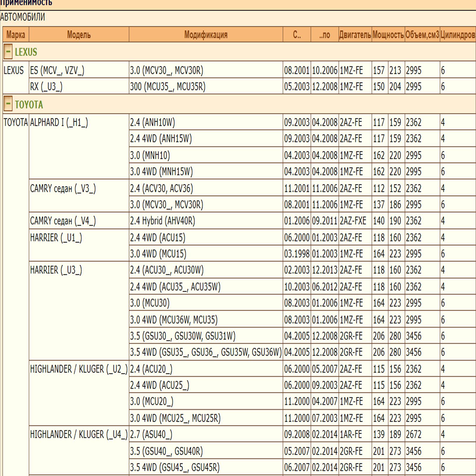Click the Мощность column header
The height and width of the screenshot is (476, 476).
[x=388, y=35]
